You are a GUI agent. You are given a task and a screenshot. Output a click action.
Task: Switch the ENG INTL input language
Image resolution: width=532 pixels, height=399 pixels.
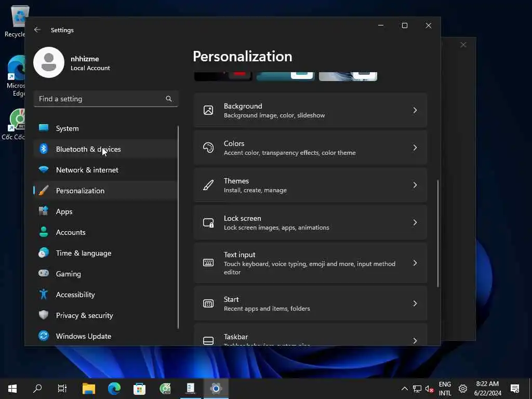445,389
